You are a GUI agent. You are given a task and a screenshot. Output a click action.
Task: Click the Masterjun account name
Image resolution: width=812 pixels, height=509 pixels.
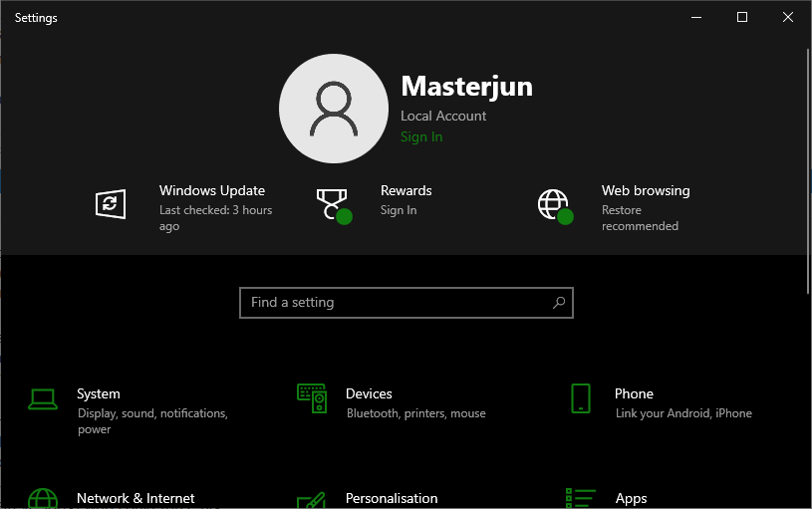466,87
